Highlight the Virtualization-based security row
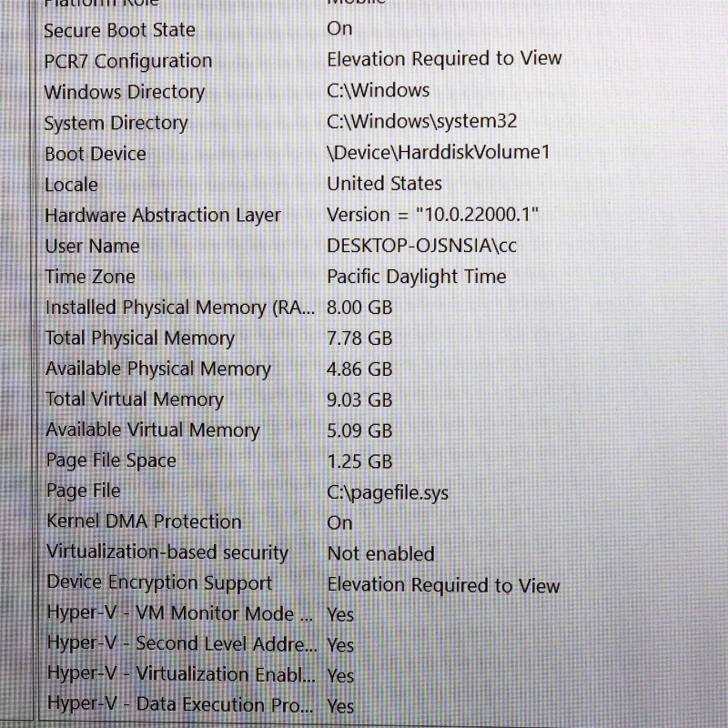This screenshot has width=728, height=728. click(x=167, y=552)
